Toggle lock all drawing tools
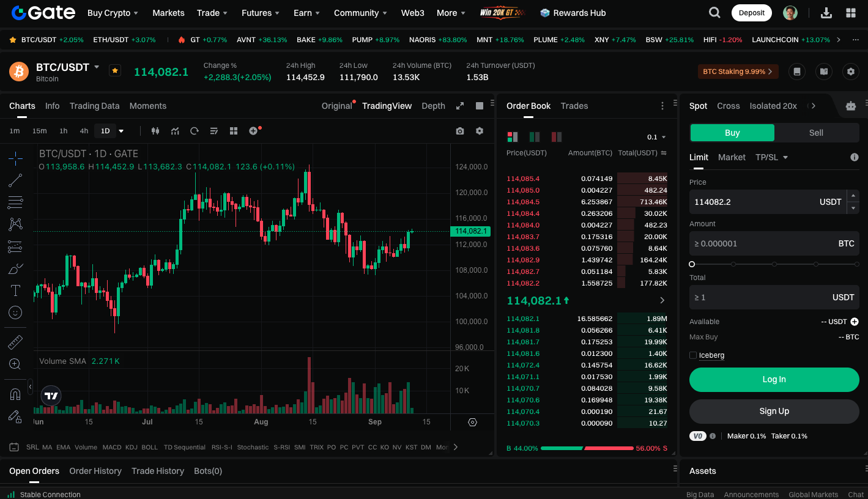 (15, 416)
